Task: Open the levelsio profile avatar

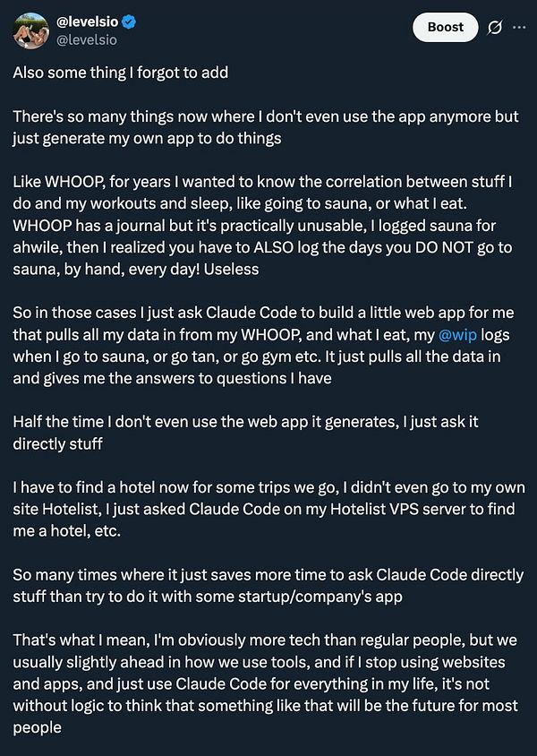Action: pos(30,30)
